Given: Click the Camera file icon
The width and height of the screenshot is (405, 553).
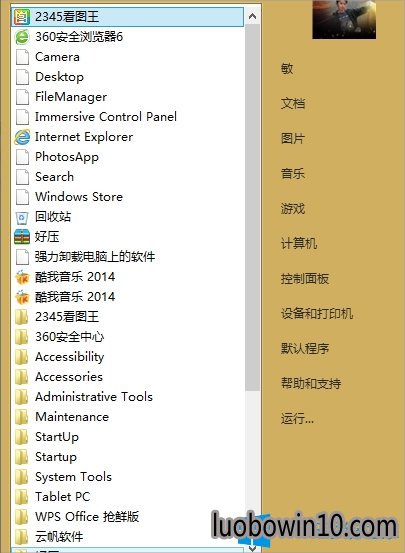Looking at the screenshot, I should tap(22, 57).
